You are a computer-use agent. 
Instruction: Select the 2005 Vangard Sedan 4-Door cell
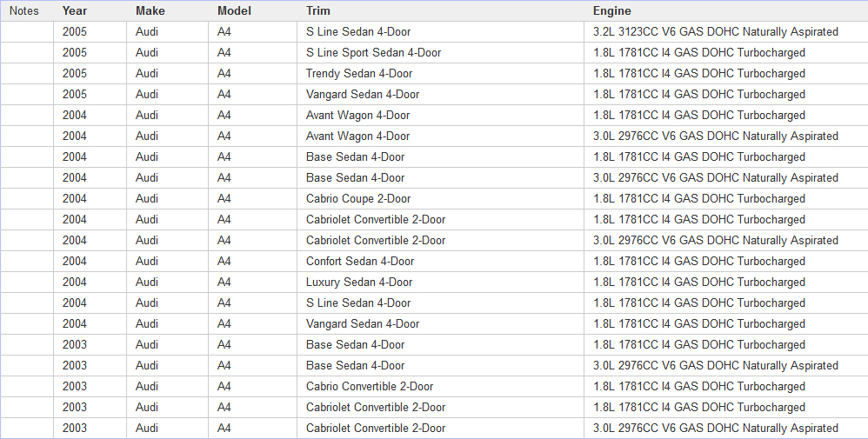coord(363,95)
